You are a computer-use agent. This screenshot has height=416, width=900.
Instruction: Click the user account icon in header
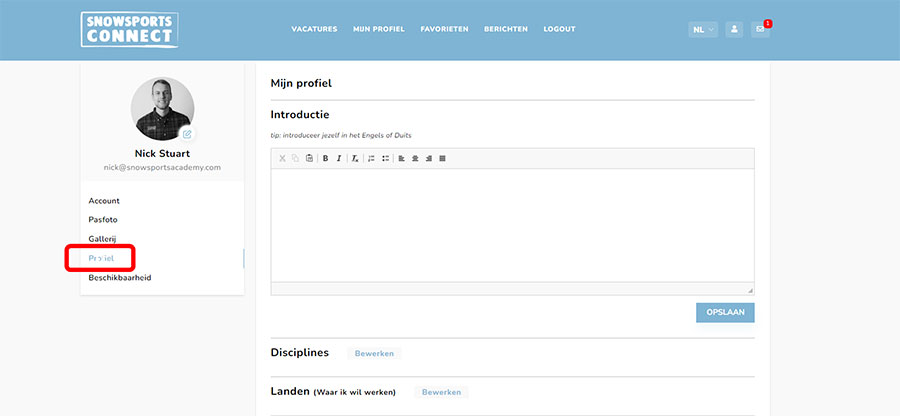734,29
